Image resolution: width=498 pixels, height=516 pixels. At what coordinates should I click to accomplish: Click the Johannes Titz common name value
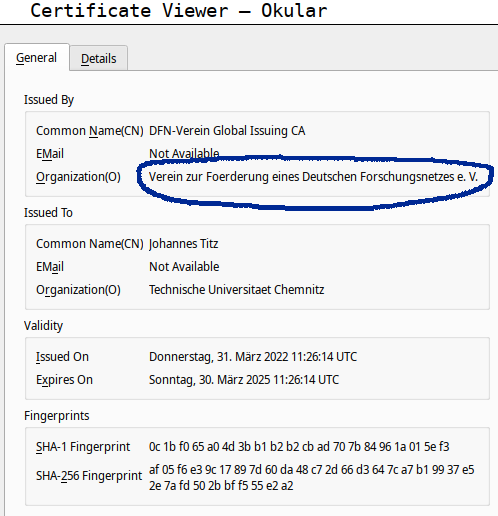tap(183, 244)
